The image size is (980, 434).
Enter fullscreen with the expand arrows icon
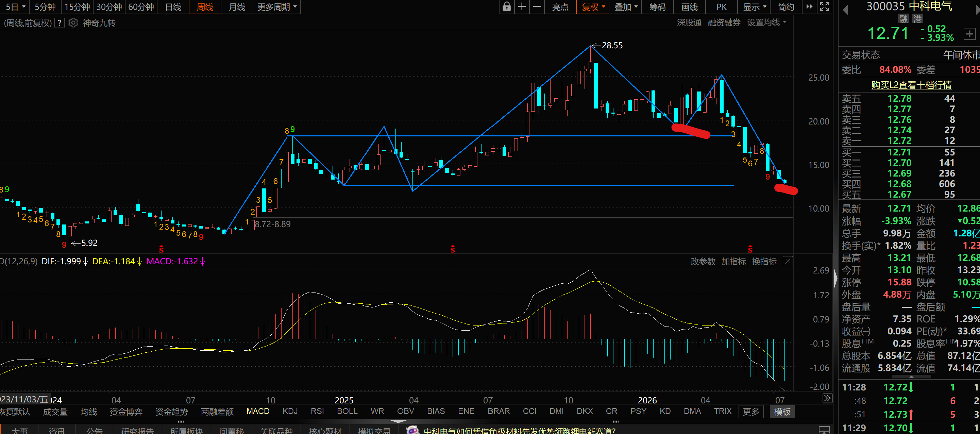[824, 7]
